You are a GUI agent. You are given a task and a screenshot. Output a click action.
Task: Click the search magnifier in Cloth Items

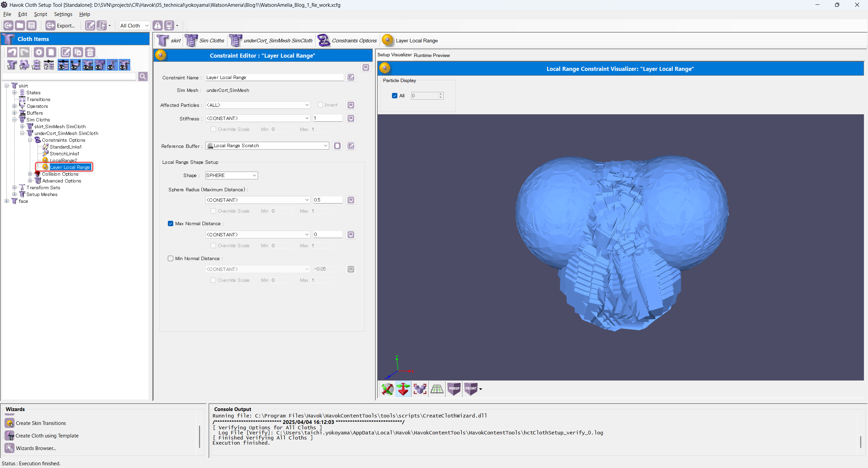(x=143, y=77)
